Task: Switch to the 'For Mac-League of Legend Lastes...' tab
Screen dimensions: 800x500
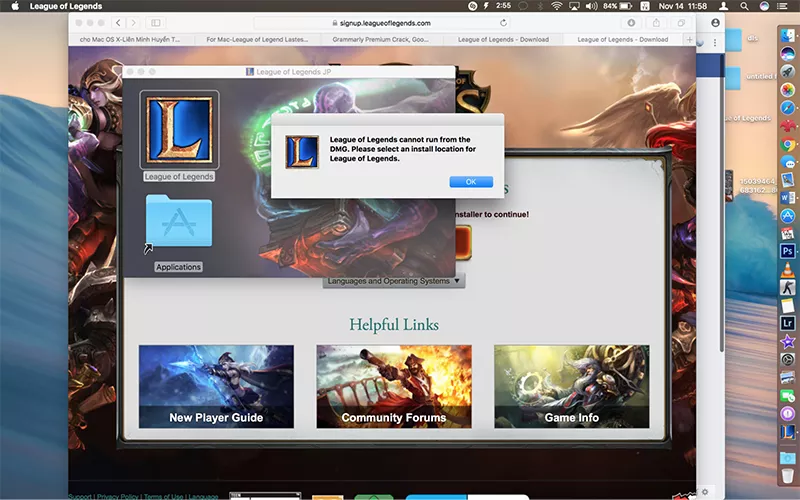Action: pos(257,39)
